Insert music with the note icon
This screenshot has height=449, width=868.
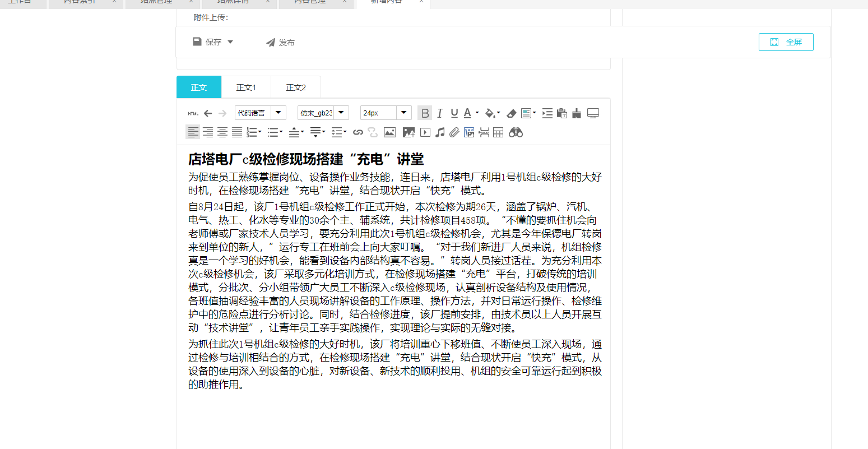440,132
